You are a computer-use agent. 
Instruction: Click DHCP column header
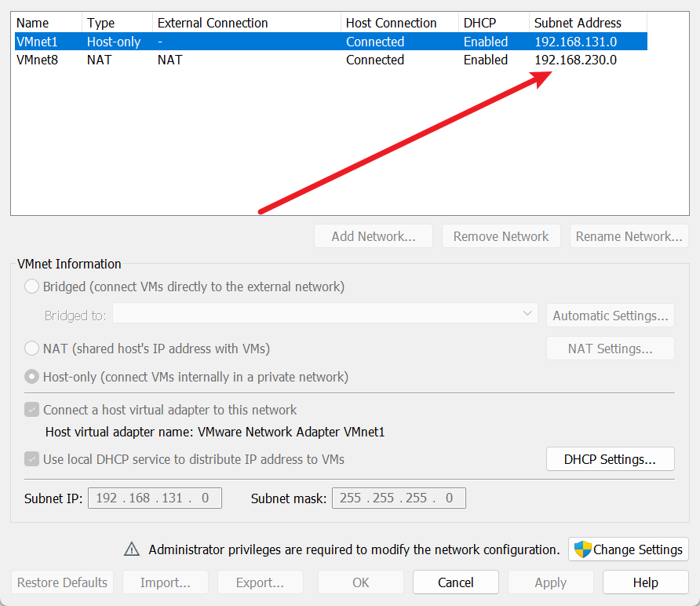[494, 23]
